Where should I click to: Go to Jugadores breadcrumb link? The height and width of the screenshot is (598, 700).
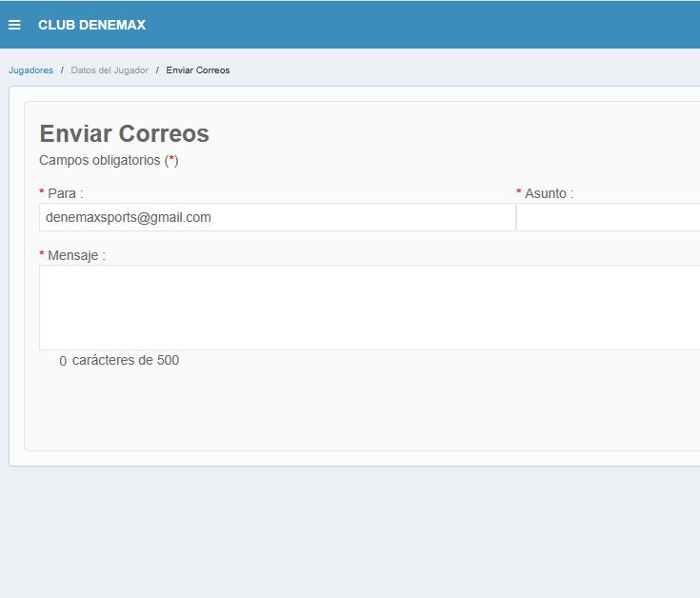(30, 70)
